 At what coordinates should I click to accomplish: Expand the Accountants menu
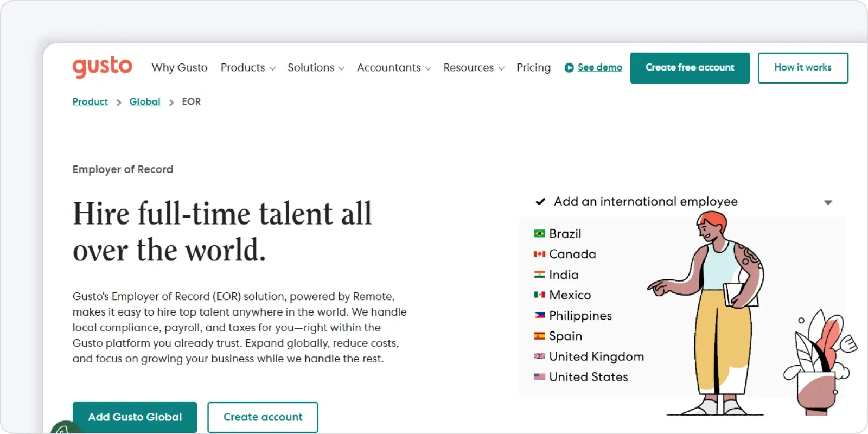(x=394, y=68)
